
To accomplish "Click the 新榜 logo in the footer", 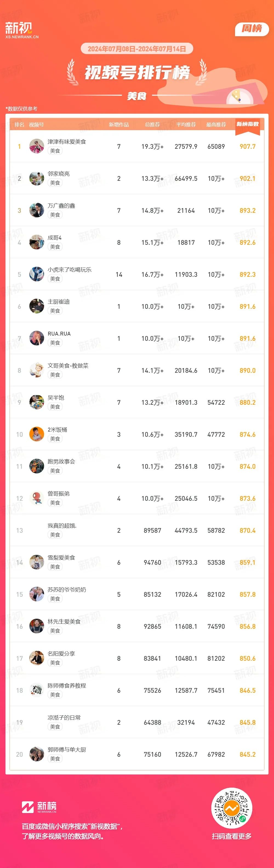I will 39,807.
